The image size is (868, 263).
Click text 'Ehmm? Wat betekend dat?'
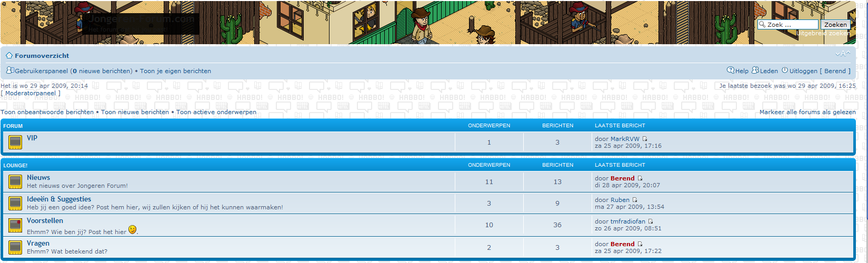point(67,251)
